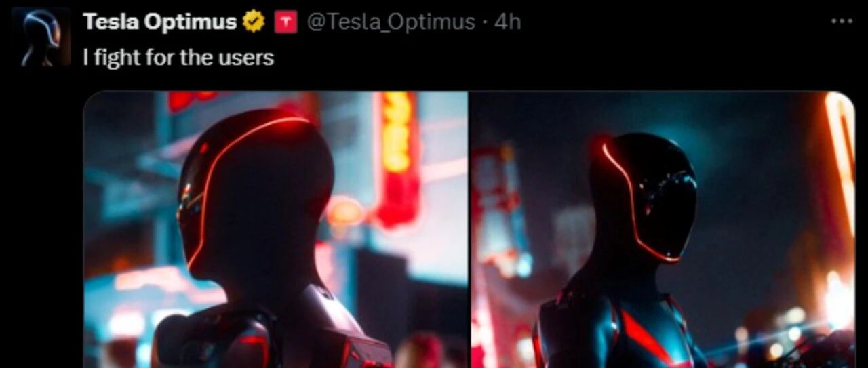The width and height of the screenshot is (868, 368).
Task: Click the 4h post timestamp
Action: point(507,22)
